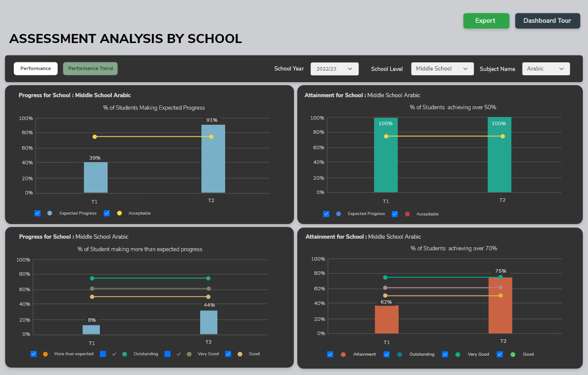Click the orange More than expected legend dot
The height and width of the screenshot is (375, 588).
click(x=46, y=354)
